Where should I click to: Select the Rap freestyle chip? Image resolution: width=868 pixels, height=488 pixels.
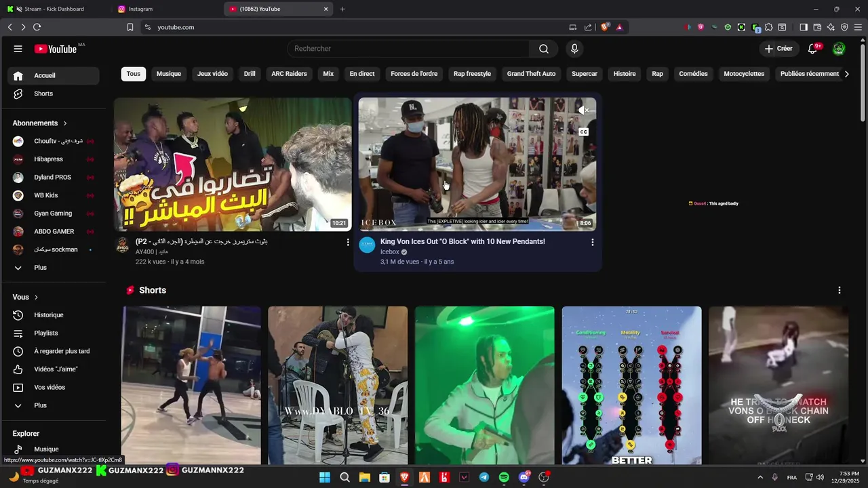472,74
